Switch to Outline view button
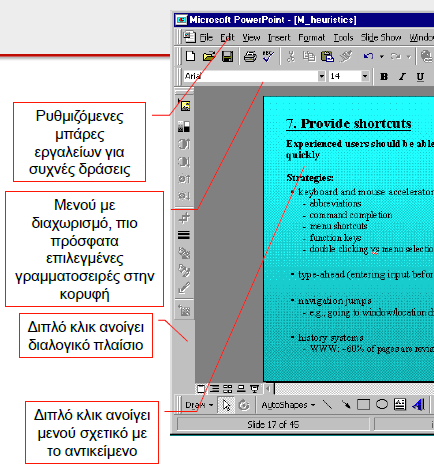The width and height of the screenshot is (434, 475). (214, 389)
